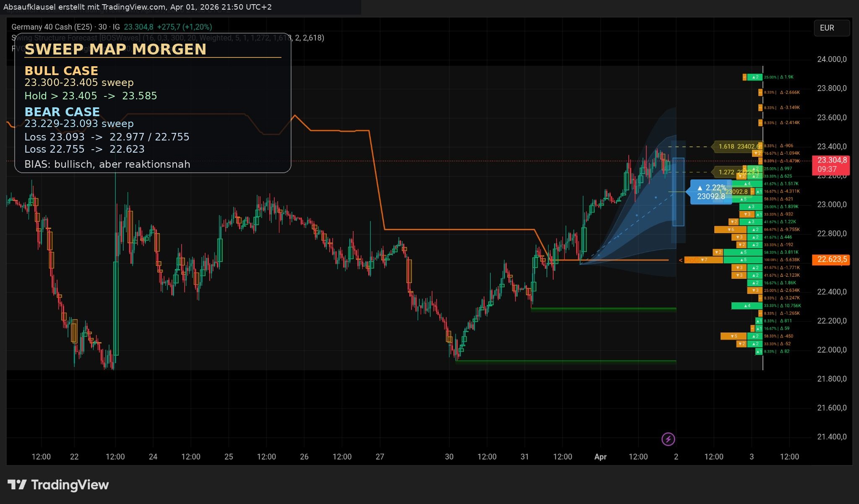Click the Apr date label on time axis

tap(600, 457)
